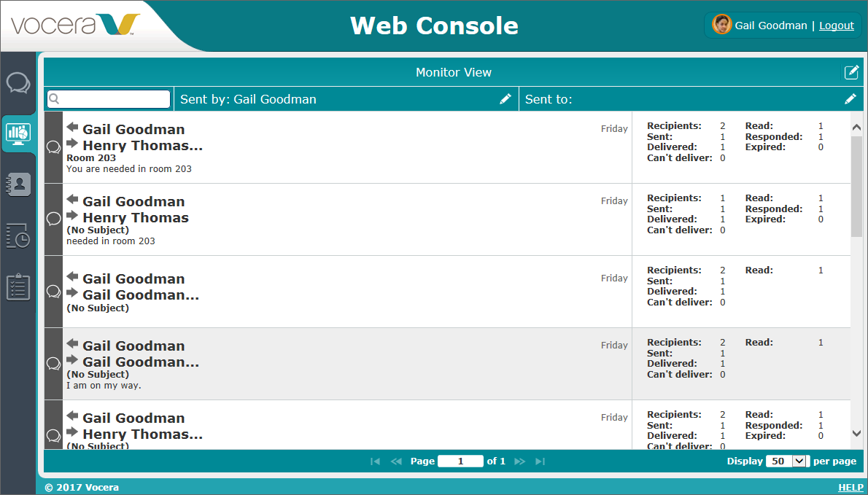Click the search magnifier icon
The height and width of the screenshot is (495, 868).
[x=54, y=99]
